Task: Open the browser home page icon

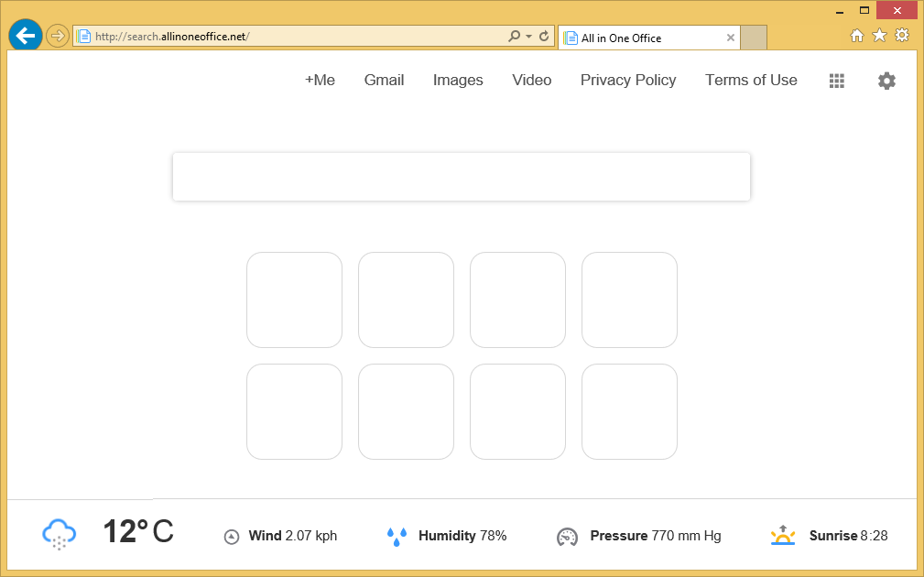Action: (x=857, y=36)
